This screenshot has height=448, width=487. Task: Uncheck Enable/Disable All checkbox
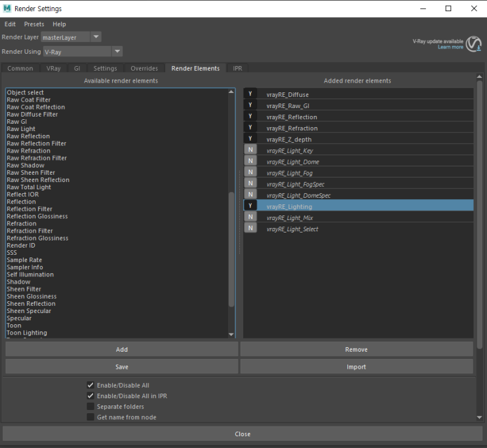[x=90, y=386]
